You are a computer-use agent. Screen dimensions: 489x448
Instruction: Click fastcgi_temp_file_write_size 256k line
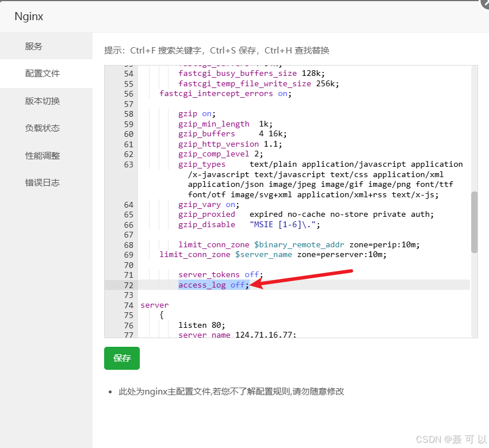pyautogui.click(x=258, y=83)
